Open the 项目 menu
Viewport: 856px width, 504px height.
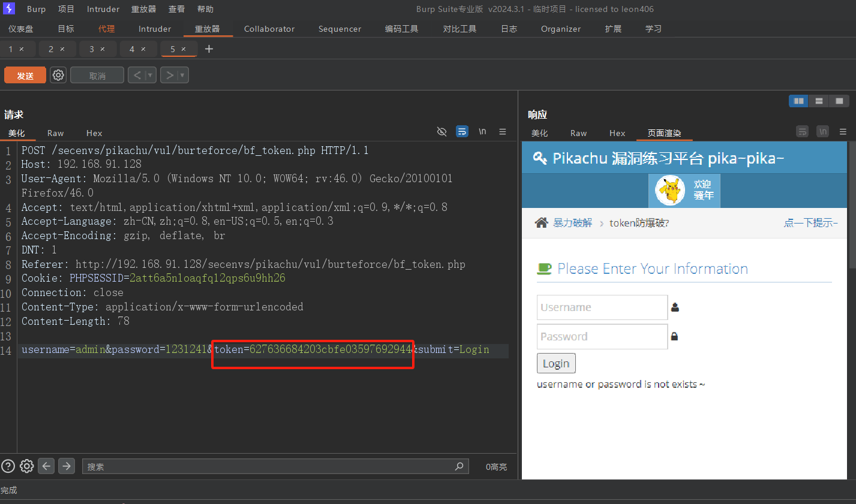coord(66,9)
